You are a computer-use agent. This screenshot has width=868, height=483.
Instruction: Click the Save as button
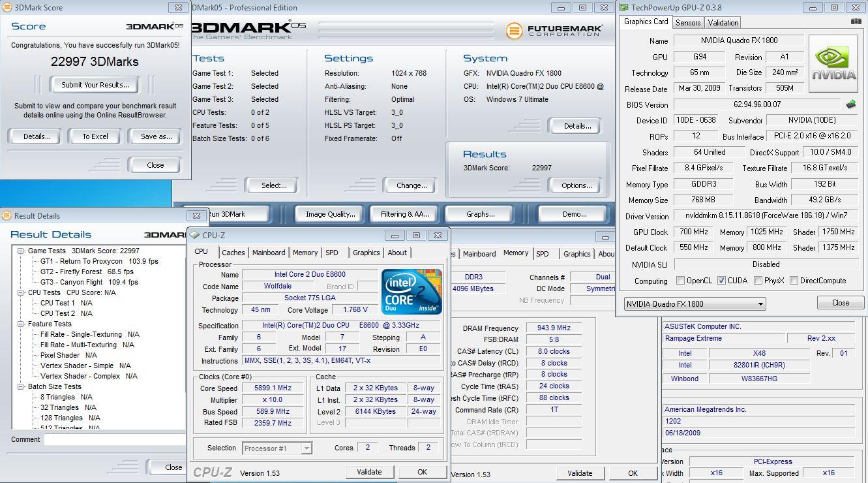pos(156,136)
